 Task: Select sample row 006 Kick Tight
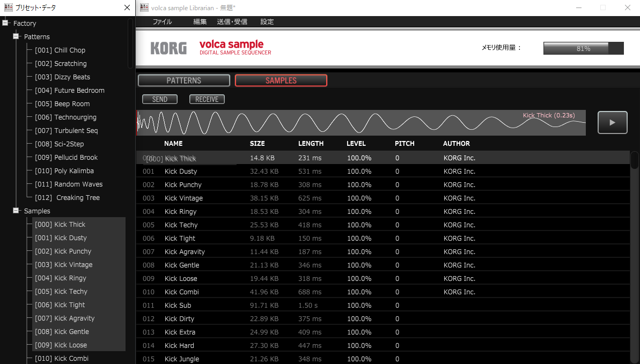(383, 239)
